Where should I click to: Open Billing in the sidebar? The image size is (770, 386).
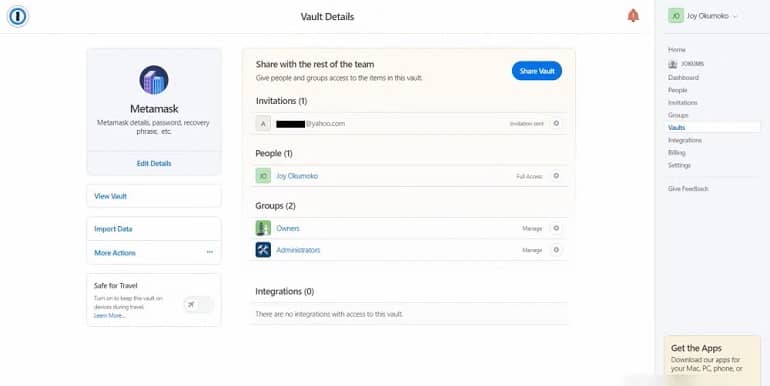(676, 153)
